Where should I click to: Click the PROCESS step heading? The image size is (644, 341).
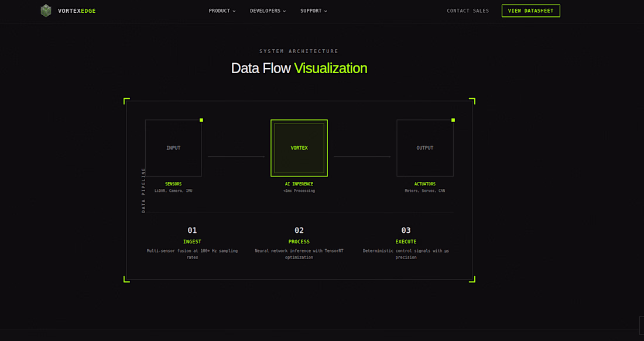[x=299, y=242]
